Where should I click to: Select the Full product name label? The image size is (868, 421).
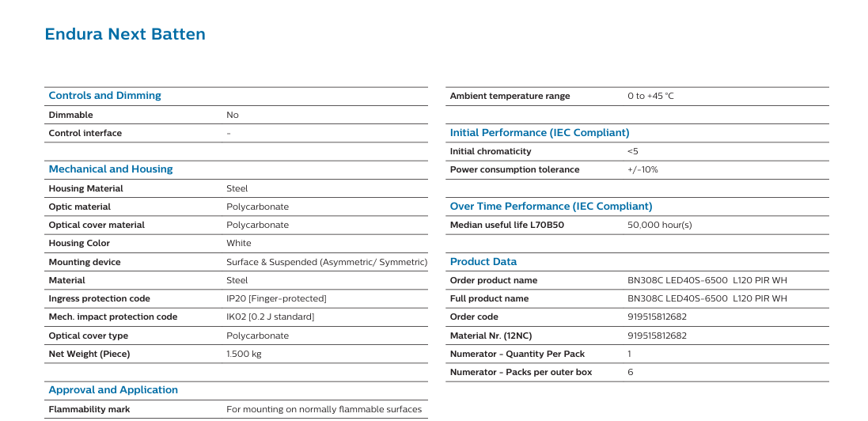(x=489, y=299)
